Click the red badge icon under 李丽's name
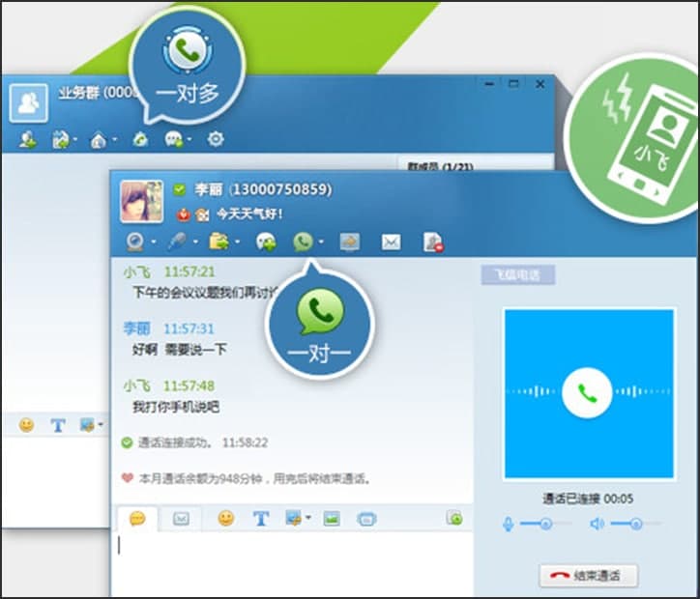 [x=184, y=215]
